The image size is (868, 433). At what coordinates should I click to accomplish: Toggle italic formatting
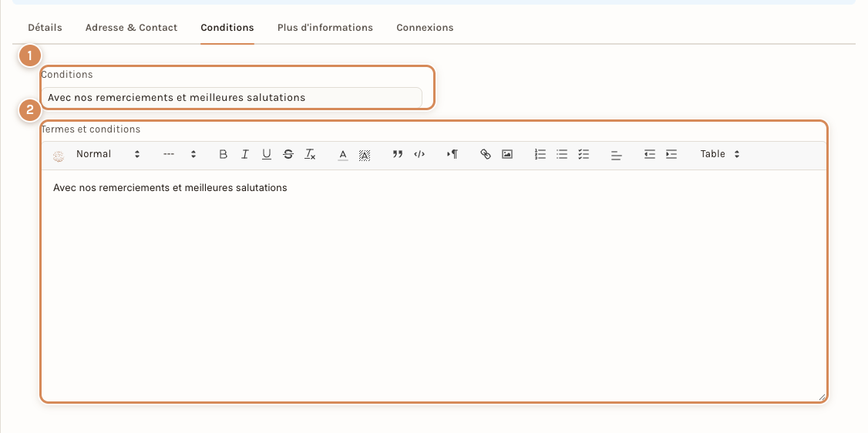coord(244,154)
